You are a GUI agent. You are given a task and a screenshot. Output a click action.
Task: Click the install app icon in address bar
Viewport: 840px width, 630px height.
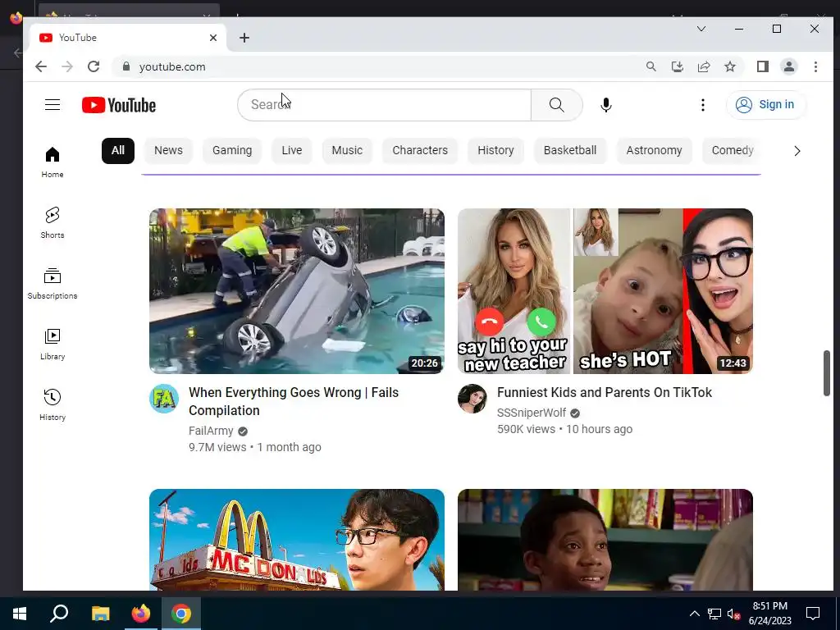coord(677,66)
